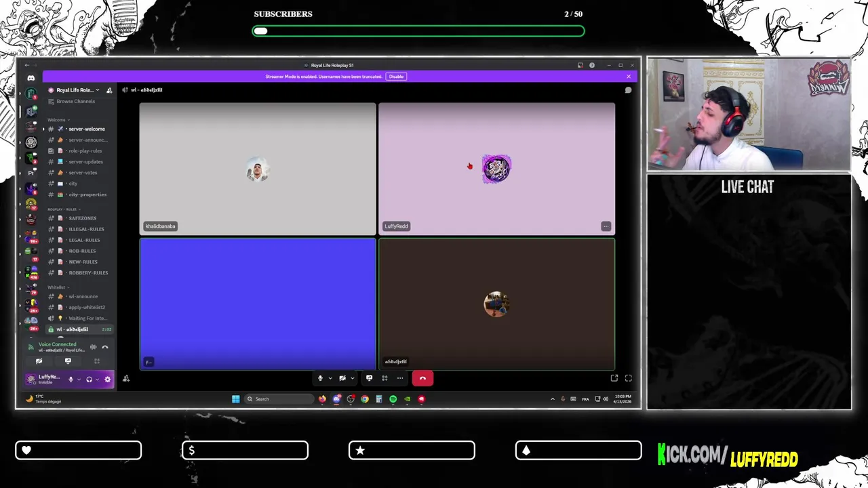
Task: Open user settings gear icon
Action: click(x=107, y=380)
